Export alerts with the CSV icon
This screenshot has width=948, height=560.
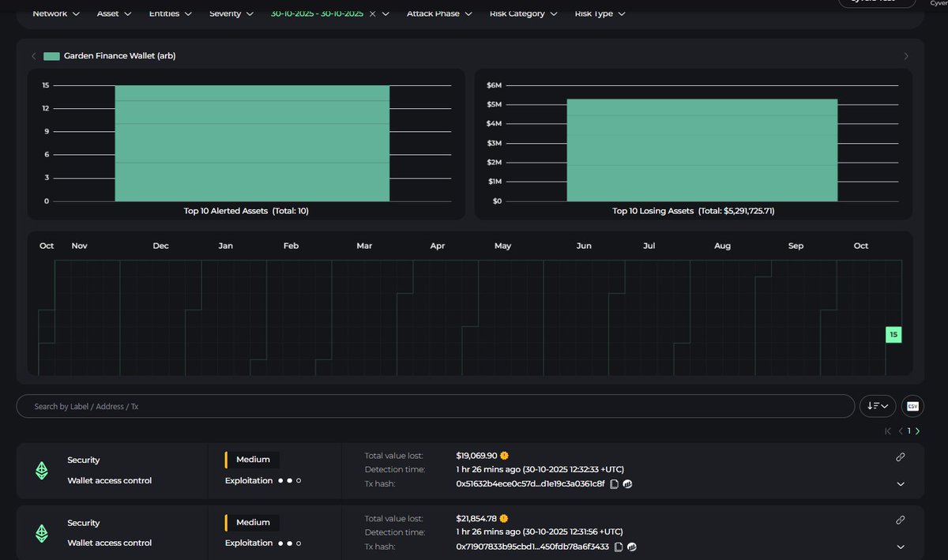point(912,406)
